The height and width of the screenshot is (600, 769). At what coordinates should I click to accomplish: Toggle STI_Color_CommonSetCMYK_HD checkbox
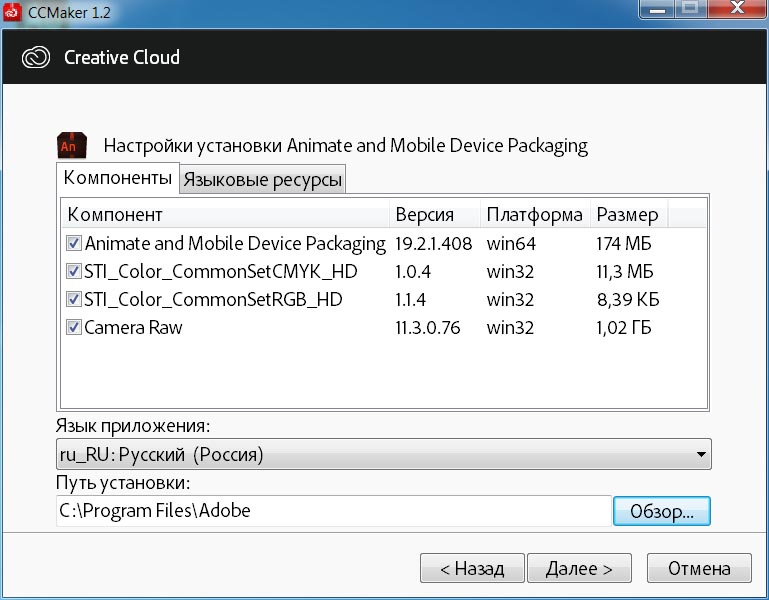point(74,271)
